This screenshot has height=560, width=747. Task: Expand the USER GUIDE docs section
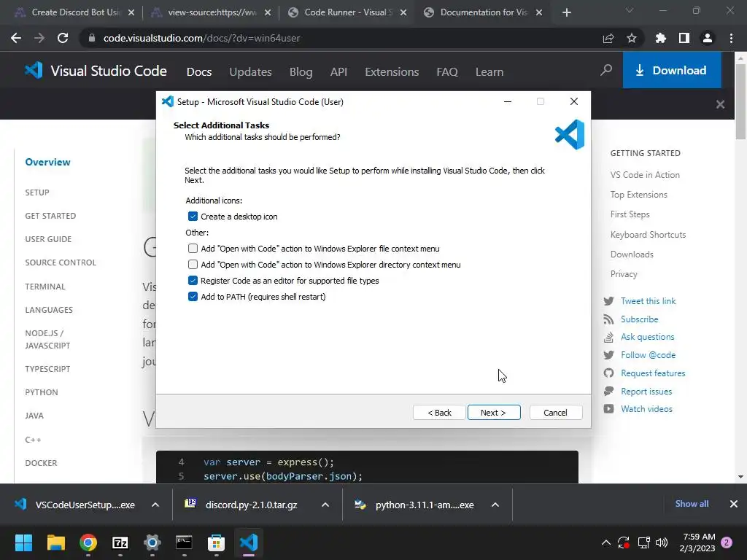48,239
